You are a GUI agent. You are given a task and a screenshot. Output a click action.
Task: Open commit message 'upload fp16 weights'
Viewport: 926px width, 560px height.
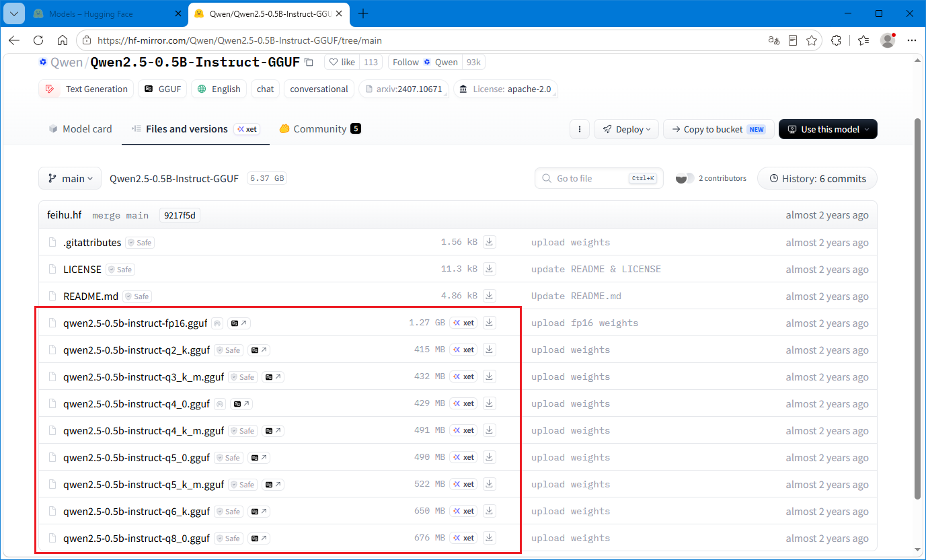pyautogui.click(x=584, y=323)
